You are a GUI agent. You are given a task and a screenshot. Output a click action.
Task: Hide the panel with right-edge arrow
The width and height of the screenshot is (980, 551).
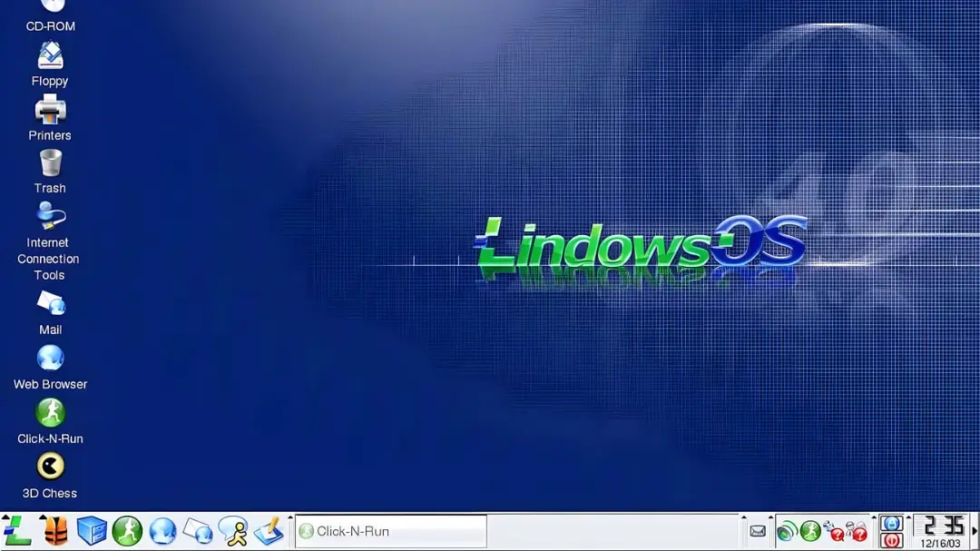coord(975,532)
